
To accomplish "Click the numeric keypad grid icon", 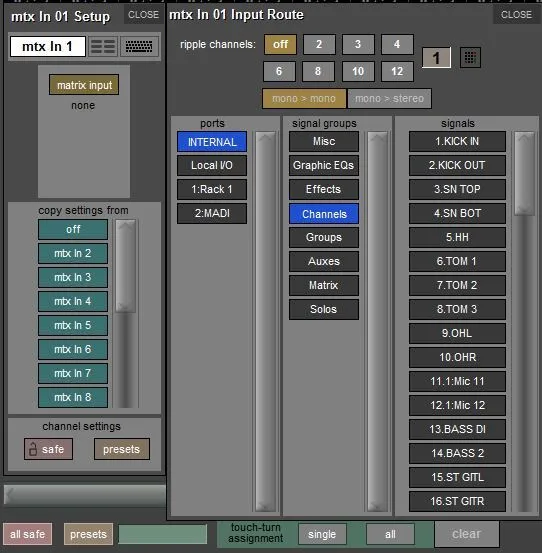I will click(470, 57).
